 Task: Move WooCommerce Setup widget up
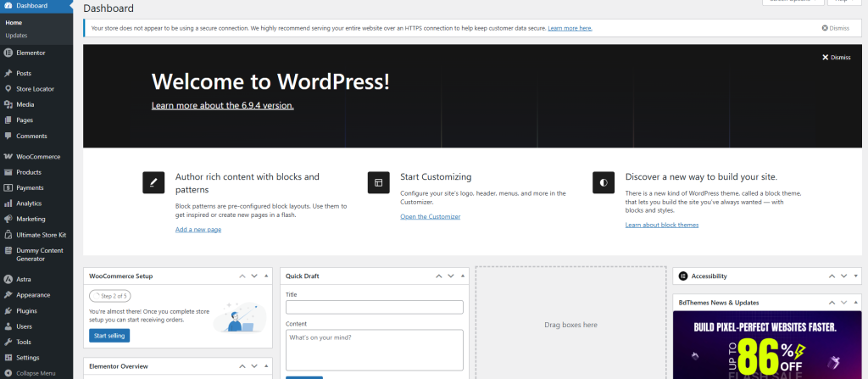(x=242, y=276)
